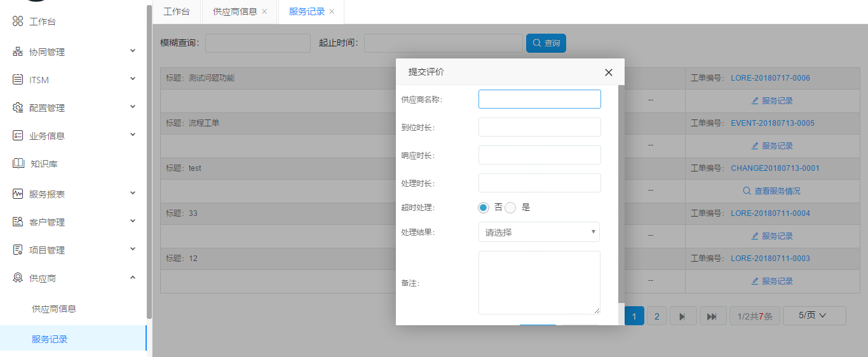The height and width of the screenshot is (357, 868).
Task: Click the 供应商名称 input field
Action: [x=539, y=99]
